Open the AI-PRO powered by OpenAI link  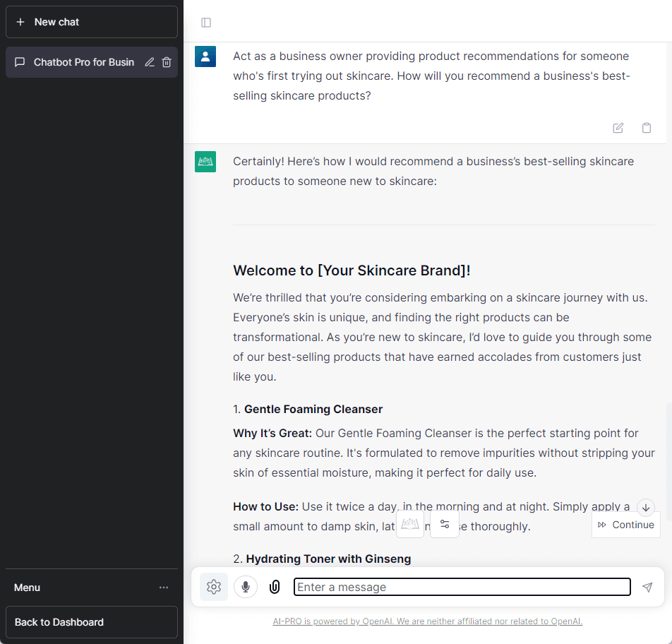(427, 621)
